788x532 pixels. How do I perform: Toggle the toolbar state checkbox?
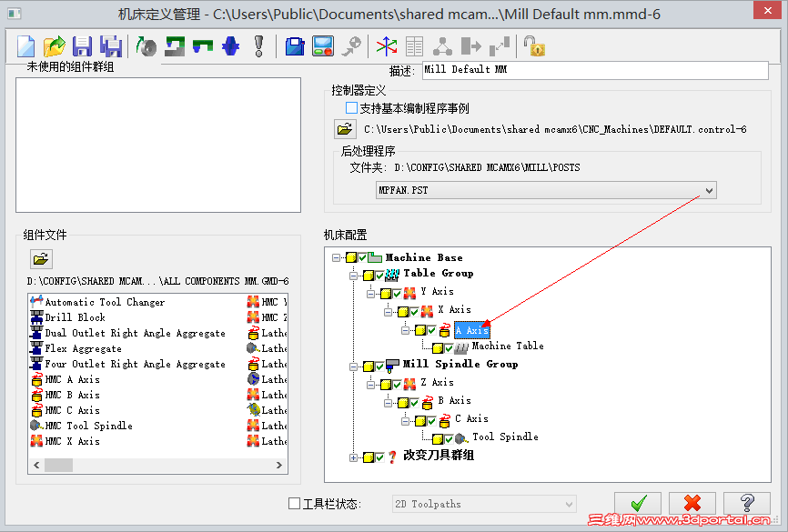pyautogui.click(x=295, y=504)
